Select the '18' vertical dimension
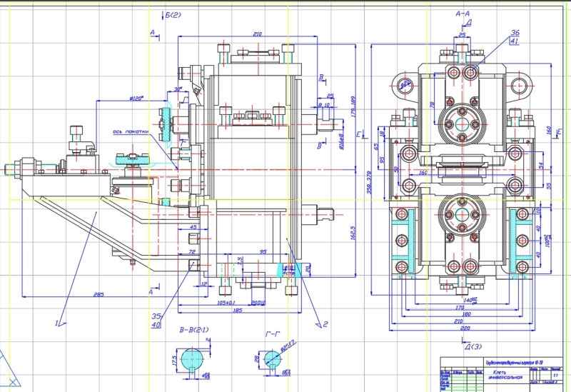This screenshot has height=392, width=571. click(x=382, y=134)
